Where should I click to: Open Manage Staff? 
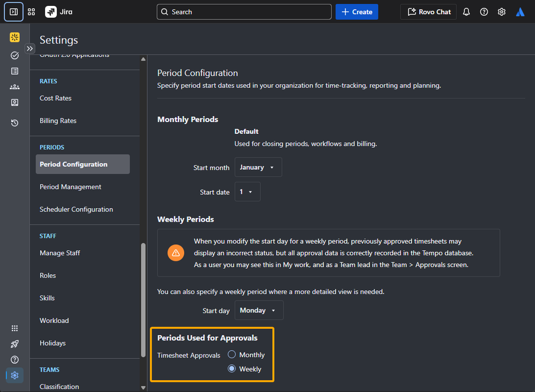[59, 253]
